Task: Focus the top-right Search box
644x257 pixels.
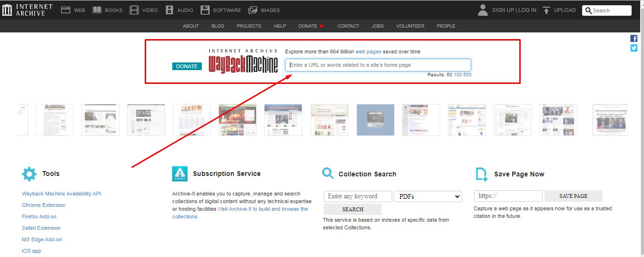Action: click(606, 10)
